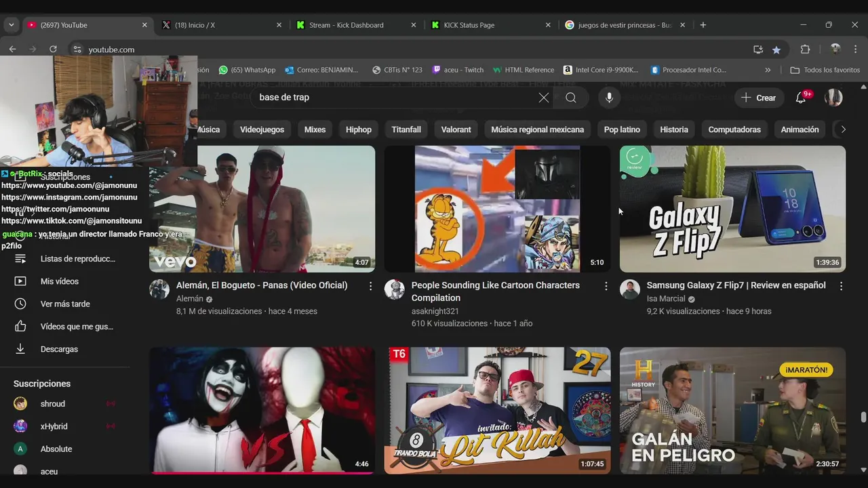Select the Pop latino chip
The image size is (868, 488).
[622, 129]
